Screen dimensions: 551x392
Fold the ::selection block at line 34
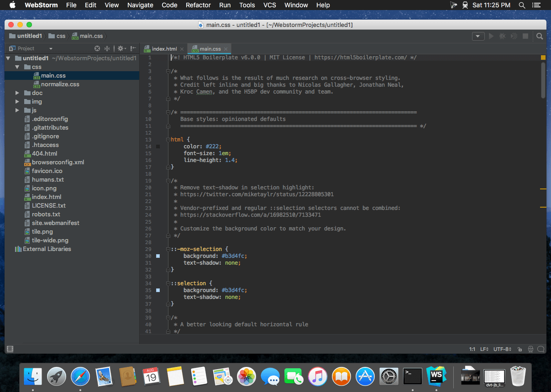click(168, 283)
